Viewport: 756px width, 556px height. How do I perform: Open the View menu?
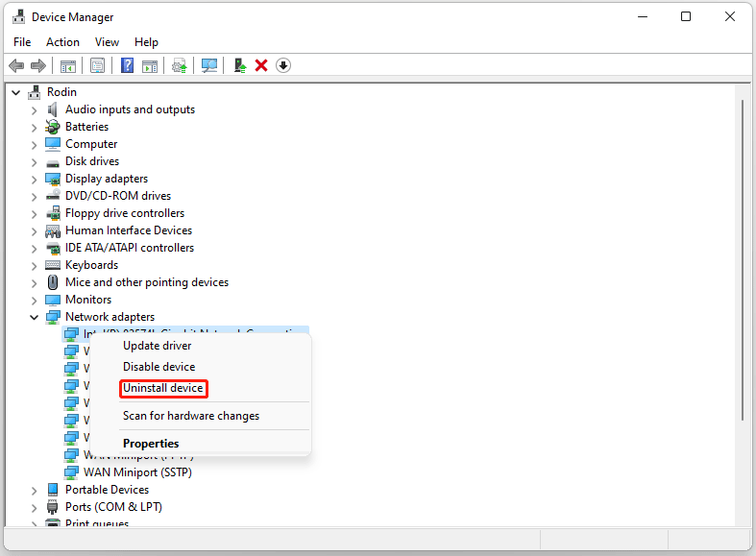[x=107, y=42]
